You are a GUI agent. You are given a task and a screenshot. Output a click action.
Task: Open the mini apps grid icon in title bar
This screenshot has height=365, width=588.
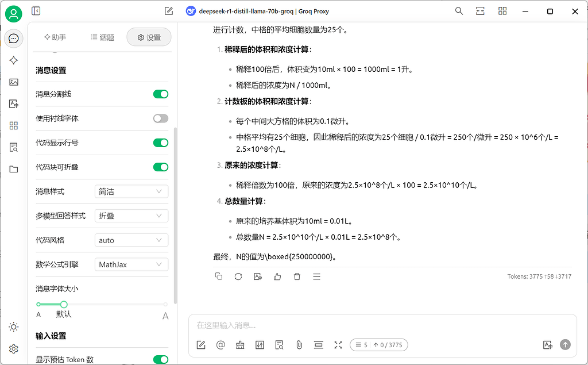pyautogui.click(x=502, y=11)
